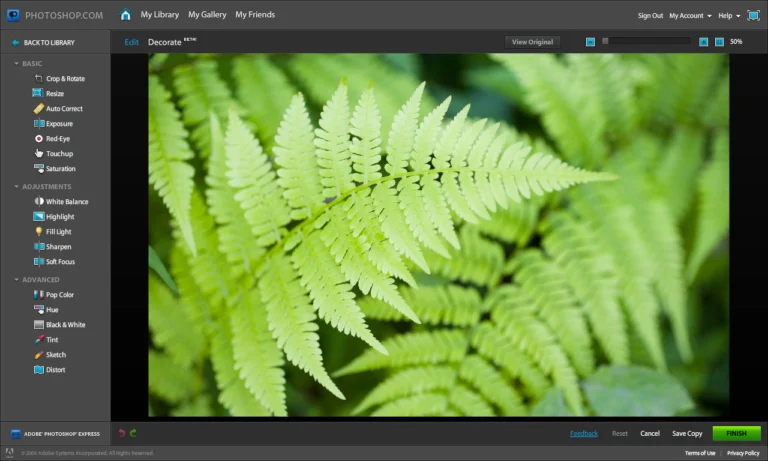Select the Tint dropper icon
Image resolution: width=768 pixels, height=461 pixels.
39,340
